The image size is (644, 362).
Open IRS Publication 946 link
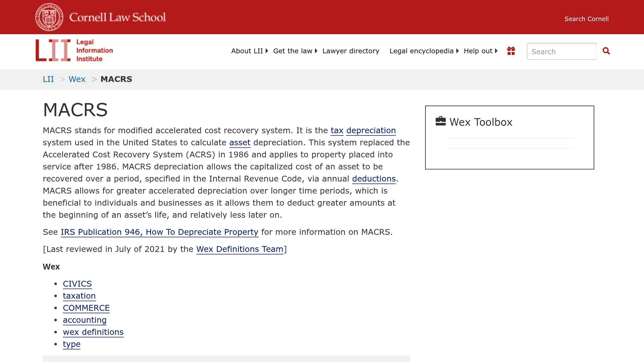159,232
